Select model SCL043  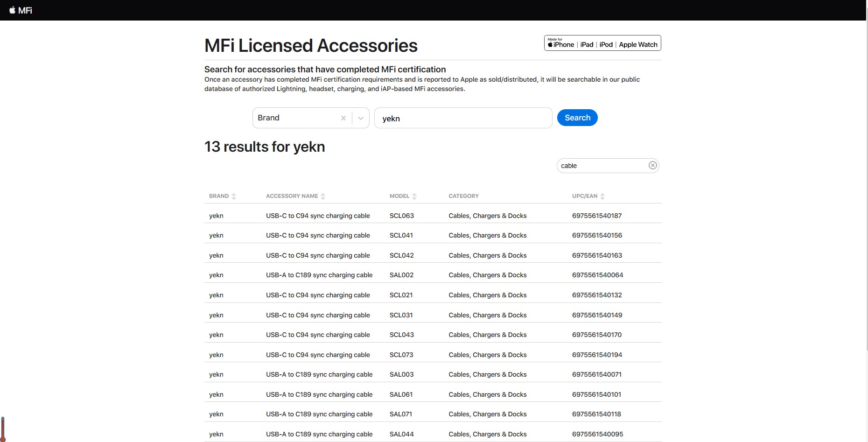coord(402,335)
